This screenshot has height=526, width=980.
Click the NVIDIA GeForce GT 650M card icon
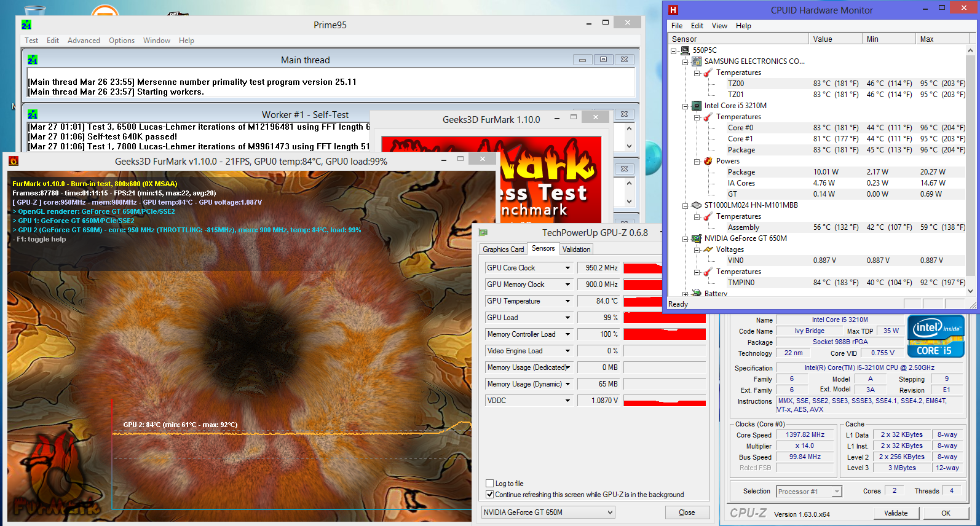tap(697, 238)
